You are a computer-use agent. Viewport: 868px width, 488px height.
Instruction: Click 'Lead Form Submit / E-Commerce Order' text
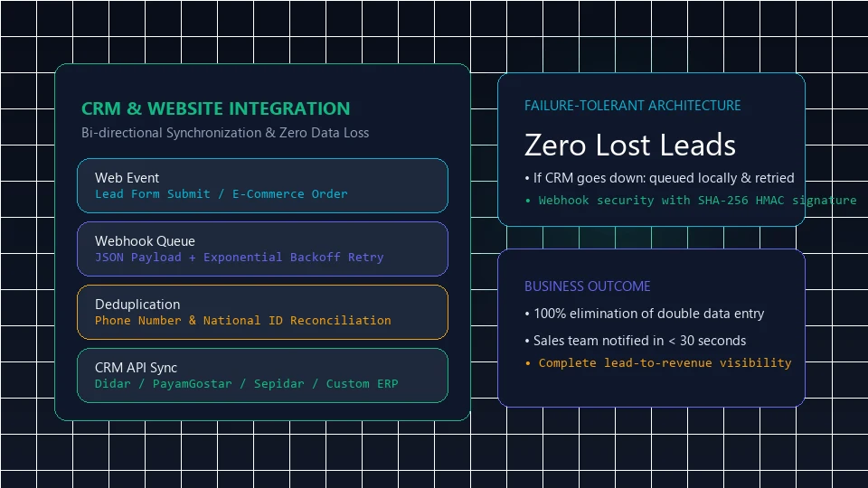tap(221, 193)
